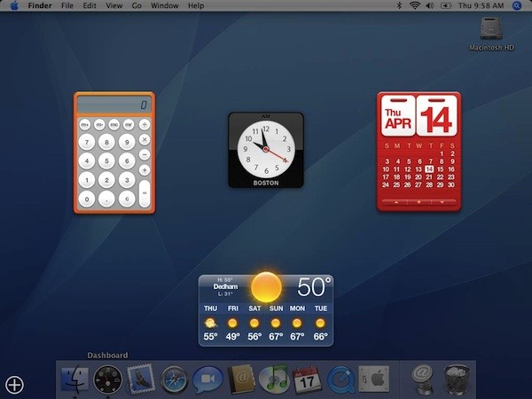Open the Spotlight search icon
Image resolution: width=532 pixels, height=399 pixels.
point(517,6)
